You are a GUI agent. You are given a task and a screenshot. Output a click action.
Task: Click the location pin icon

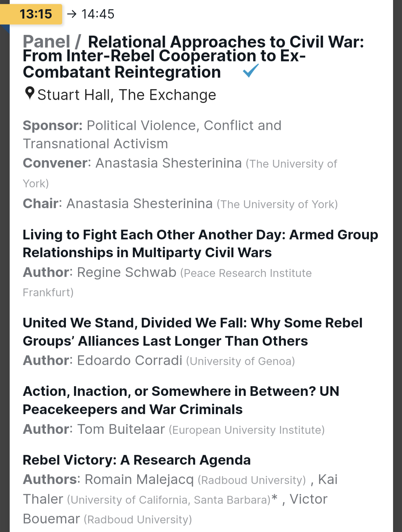[x=29, y=93]
